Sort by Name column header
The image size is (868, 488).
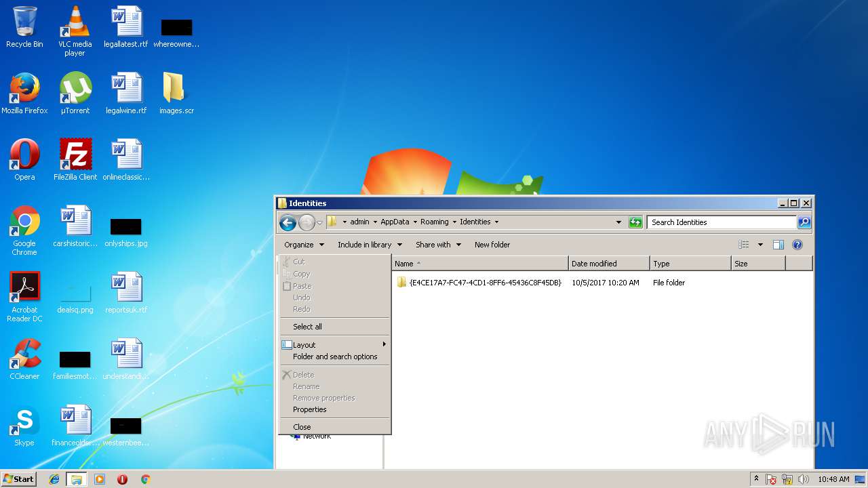pyautogui.click(x=480, y=264)
